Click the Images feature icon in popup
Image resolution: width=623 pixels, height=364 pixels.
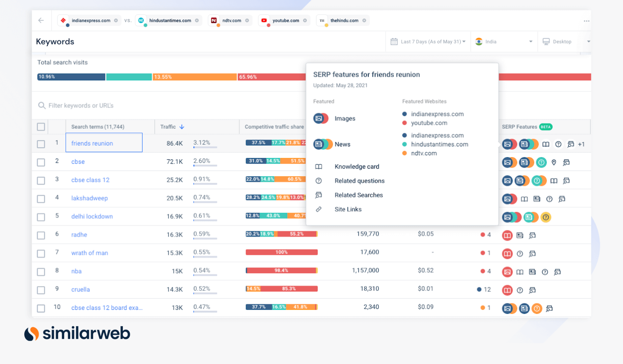[x=320, y=118]
